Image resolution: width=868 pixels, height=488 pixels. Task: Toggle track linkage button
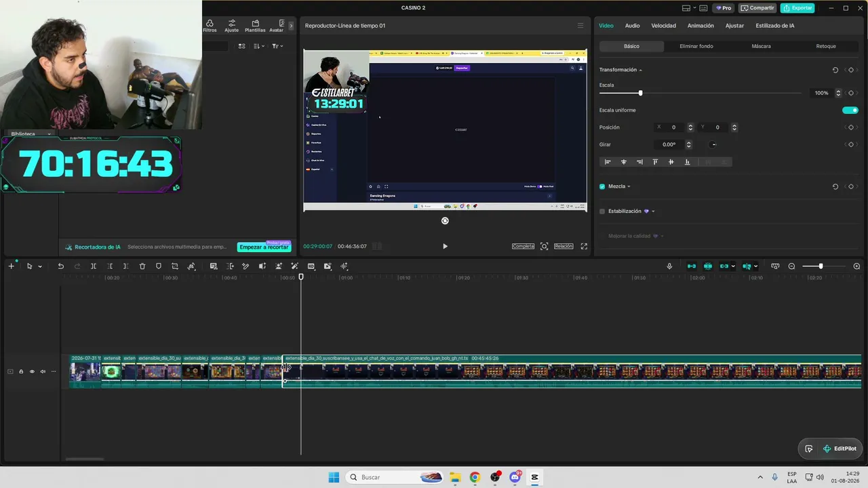(724, 266)
